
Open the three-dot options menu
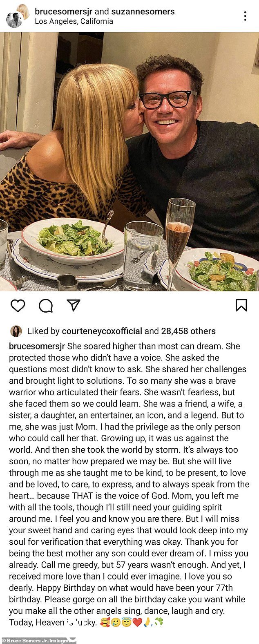coord(245,16)
